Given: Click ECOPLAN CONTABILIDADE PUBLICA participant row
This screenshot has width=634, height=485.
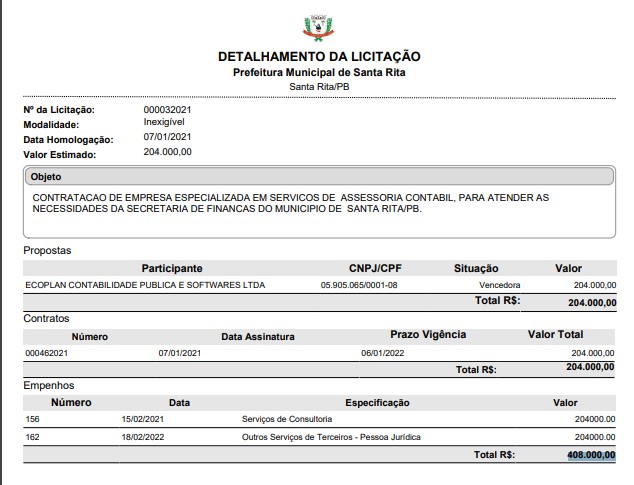Looking at the screenshot, I should pos(145,285).
